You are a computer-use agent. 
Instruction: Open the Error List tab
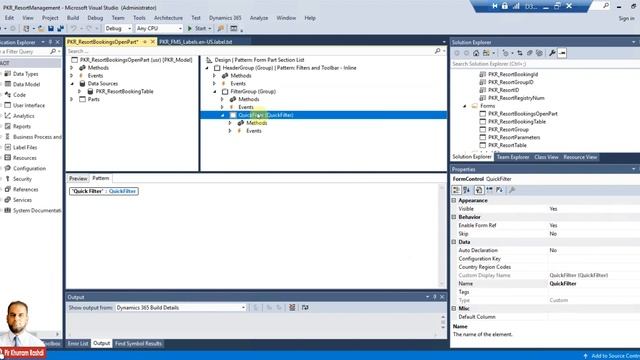click(x=78, y=343)
